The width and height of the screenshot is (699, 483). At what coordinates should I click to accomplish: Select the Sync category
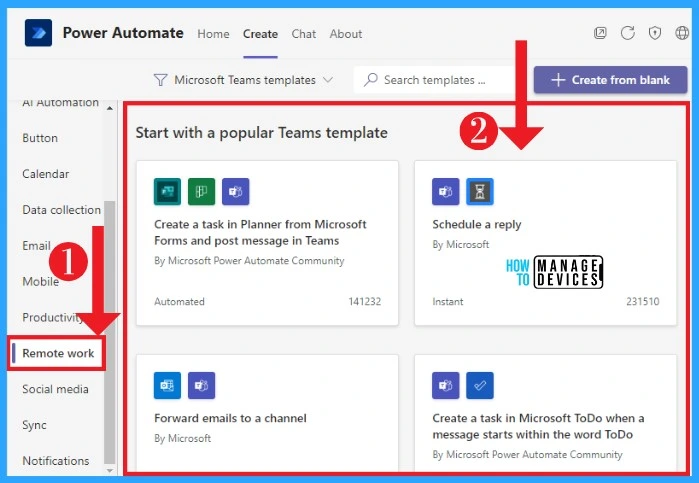[x=34, y=425]
